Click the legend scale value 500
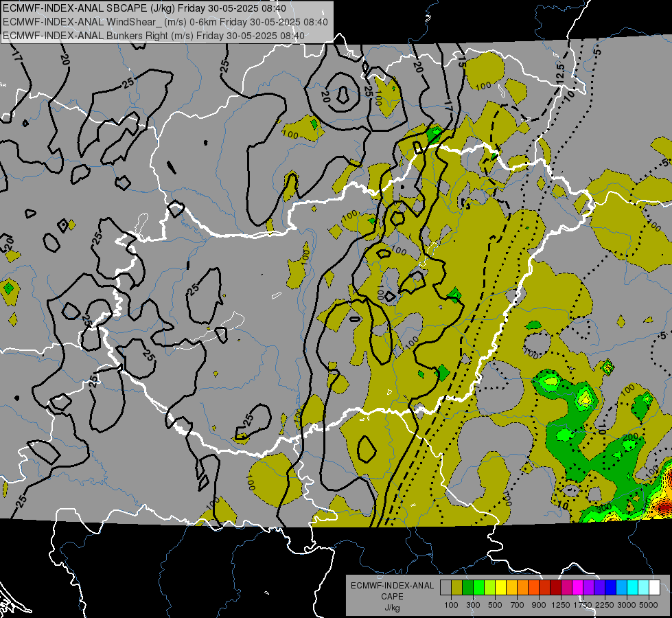The width and height of the screenshot is (672, 618). click(495, 605)
